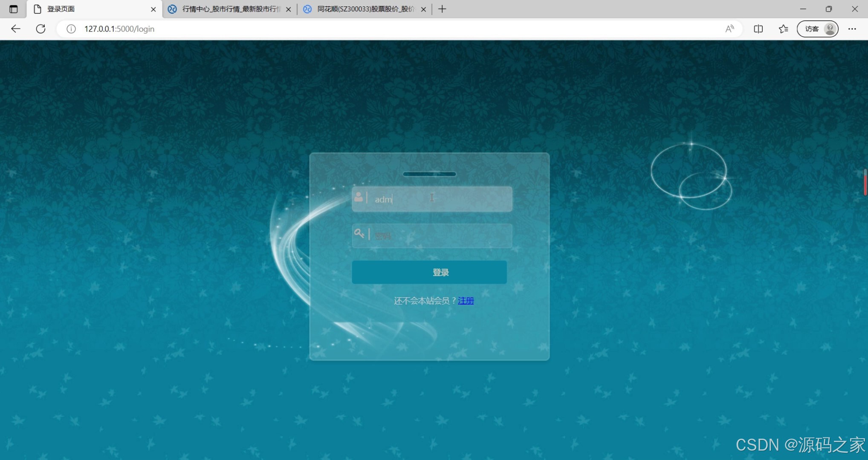
Task: Open browser Settings and more menu
Action: (x=852, y=29)
